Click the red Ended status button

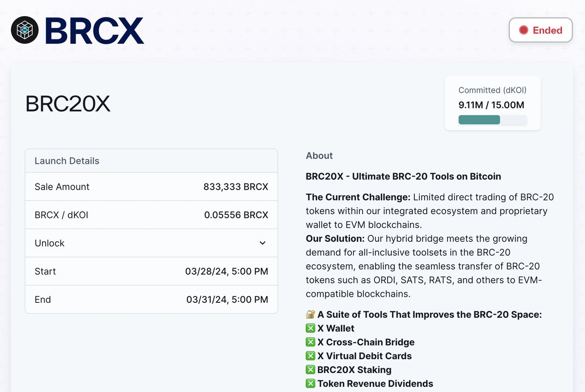pyautogui.click(x=541, y=30)
